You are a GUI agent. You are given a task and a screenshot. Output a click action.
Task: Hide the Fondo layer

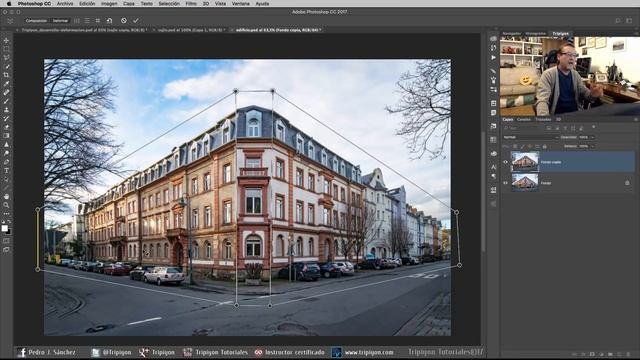pyautogui.click(x=505, y=183)
